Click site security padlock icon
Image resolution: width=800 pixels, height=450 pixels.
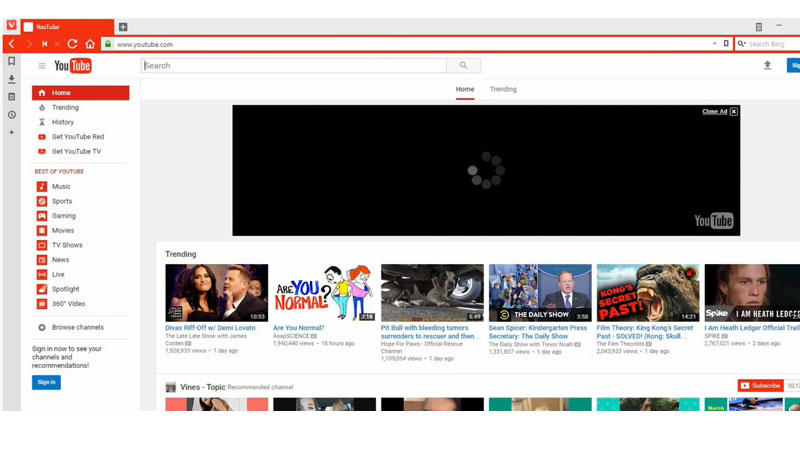108,44
